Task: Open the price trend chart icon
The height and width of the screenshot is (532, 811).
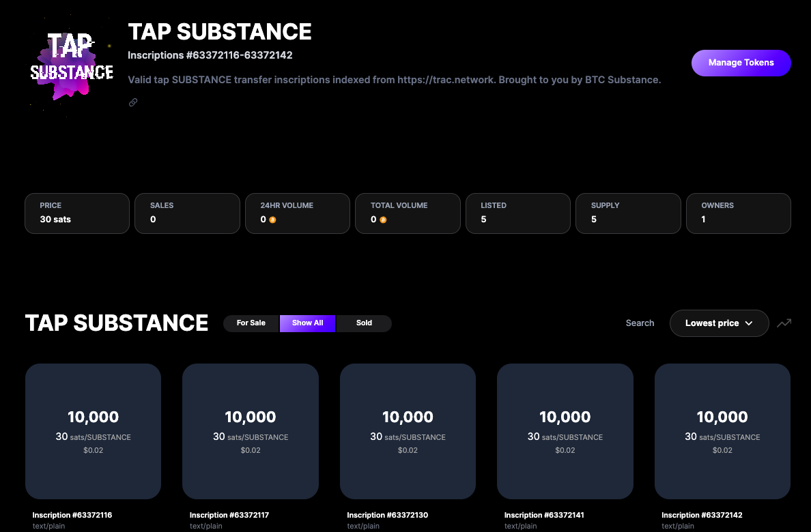Action: [x=784, y=323]
